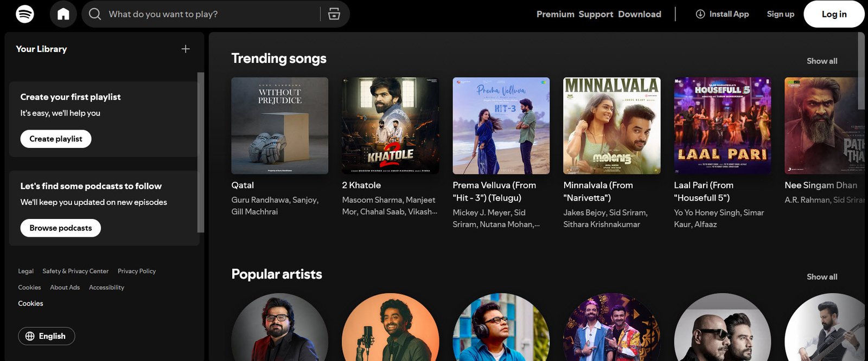Viewport: 868px width, 361px height.
Task: Open Privacy Policy link
Action: (x=137, y=271)
